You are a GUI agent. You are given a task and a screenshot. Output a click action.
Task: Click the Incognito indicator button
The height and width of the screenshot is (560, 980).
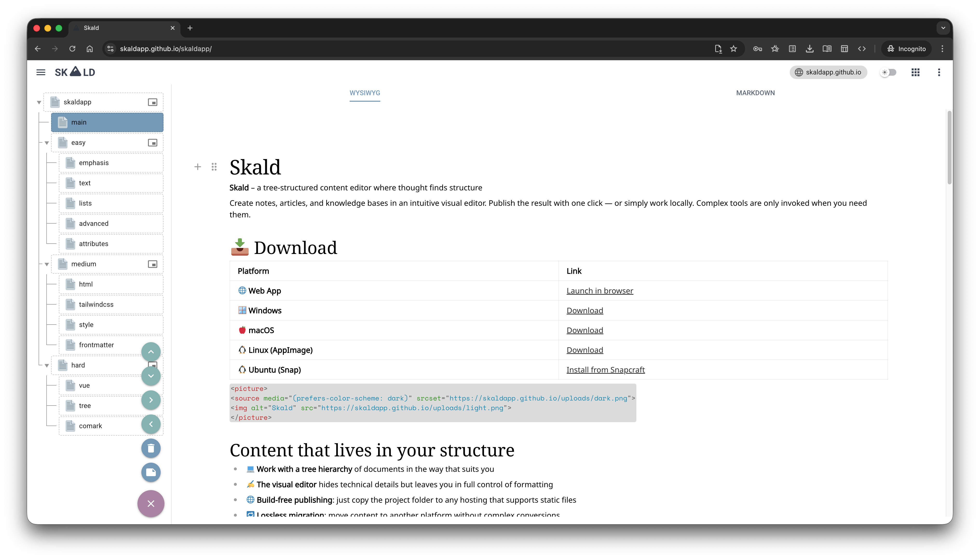906,49
